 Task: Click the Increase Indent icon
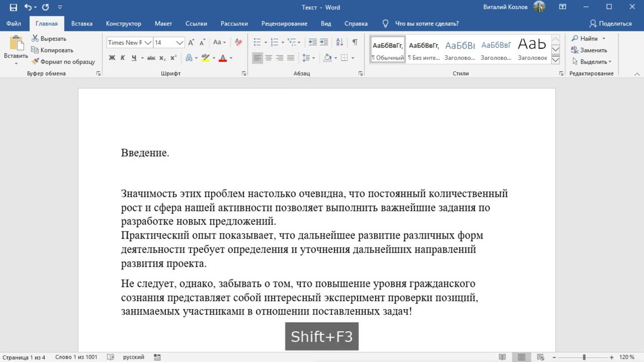pyautogui.click(x=324, y=43)
